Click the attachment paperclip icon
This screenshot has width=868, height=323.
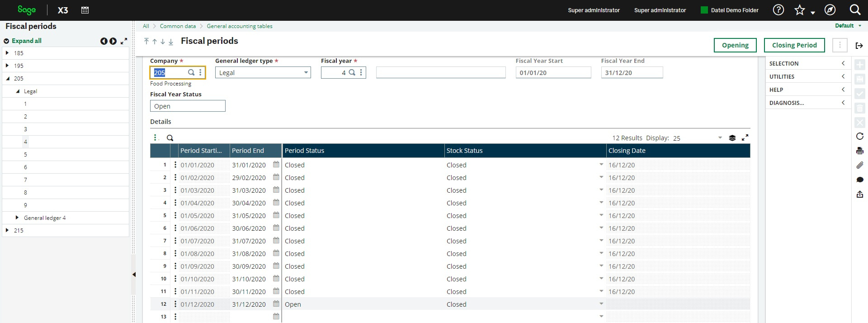(x=860, y=165)
